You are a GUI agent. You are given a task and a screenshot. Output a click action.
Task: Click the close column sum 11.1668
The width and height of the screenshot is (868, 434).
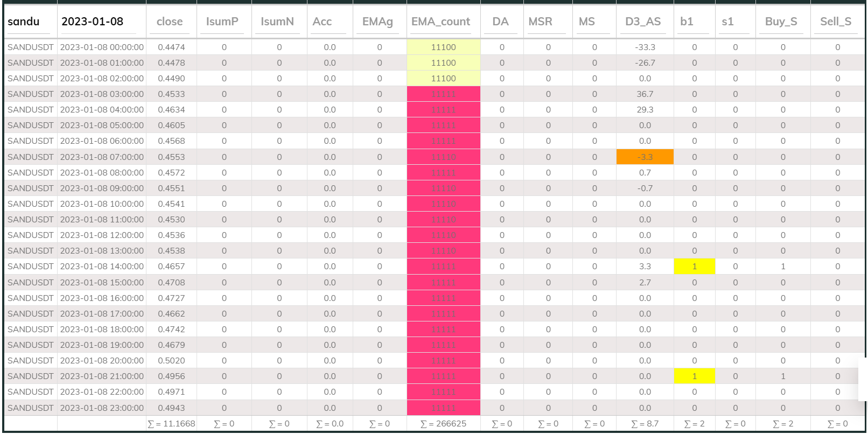click(x=171, y=424)
